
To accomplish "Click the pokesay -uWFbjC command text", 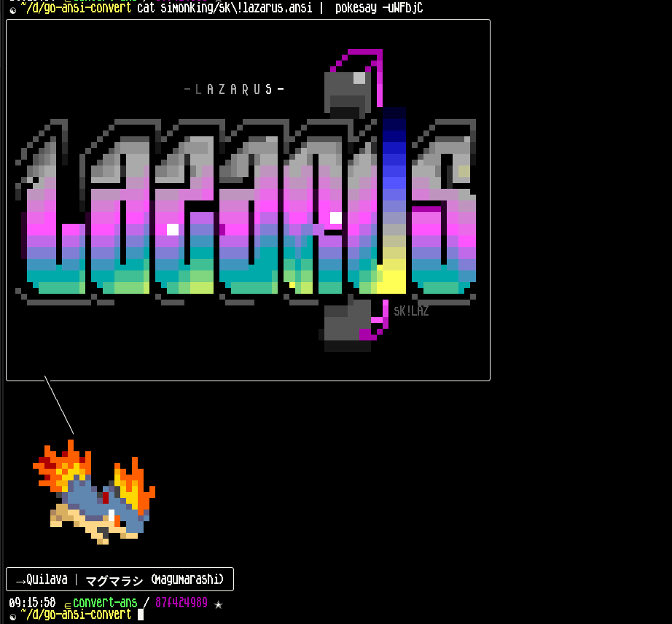I will click(x=378, y=8).
